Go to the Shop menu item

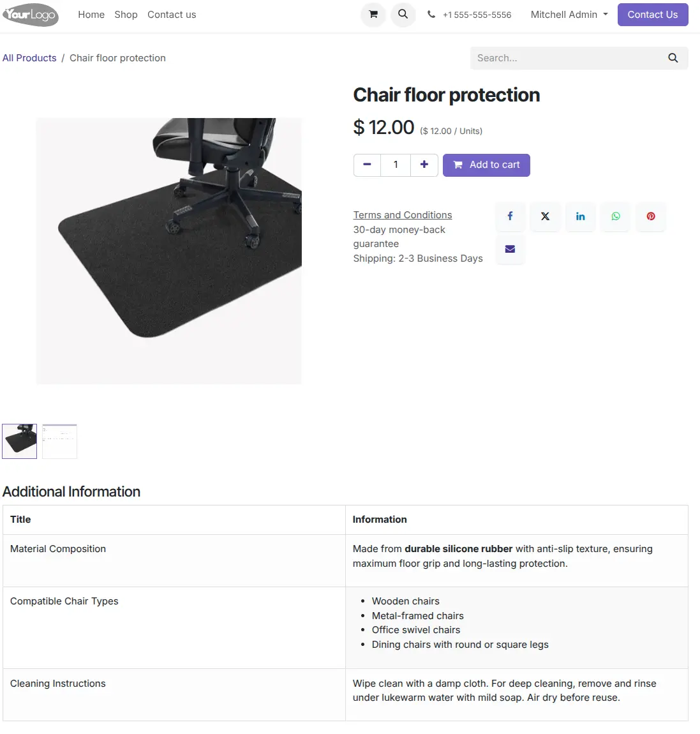(x=126, y=15)
